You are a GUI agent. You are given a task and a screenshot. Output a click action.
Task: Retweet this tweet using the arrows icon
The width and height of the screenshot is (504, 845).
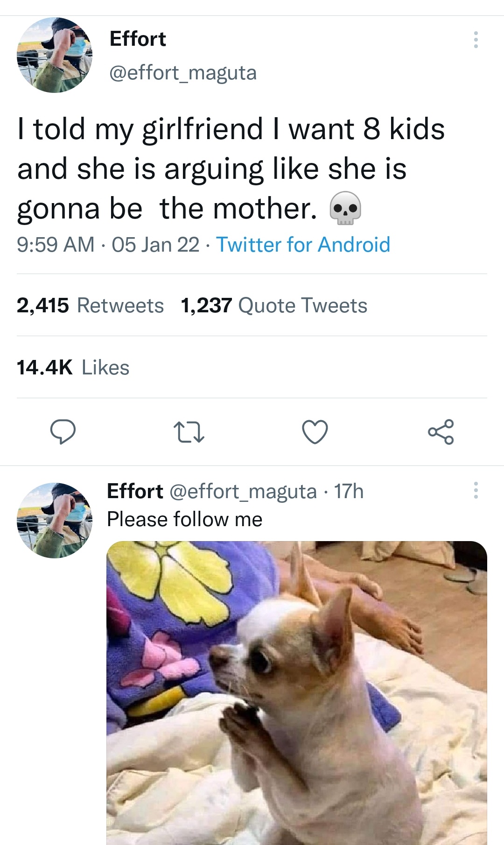pos(189,432)
